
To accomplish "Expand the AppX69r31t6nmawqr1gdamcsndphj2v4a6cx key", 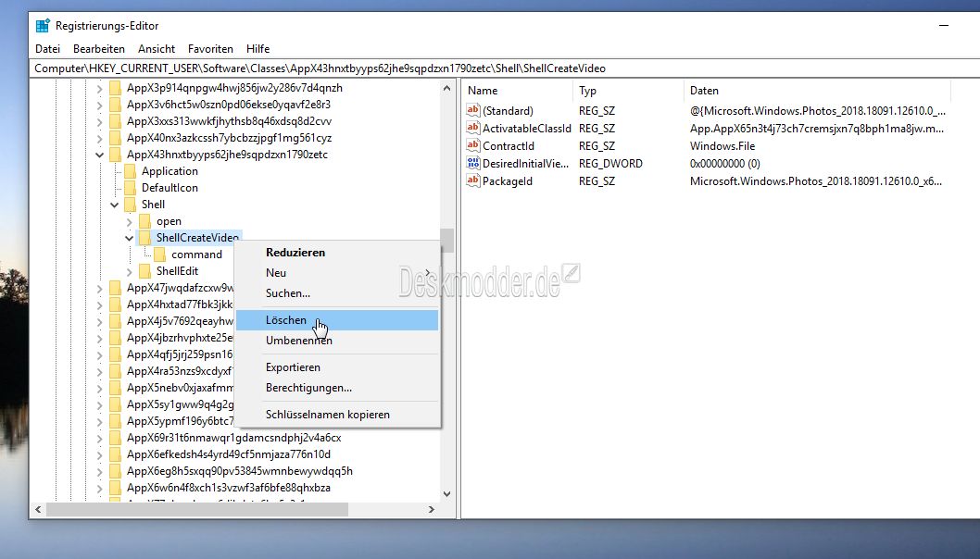I will tap(99, 439).
